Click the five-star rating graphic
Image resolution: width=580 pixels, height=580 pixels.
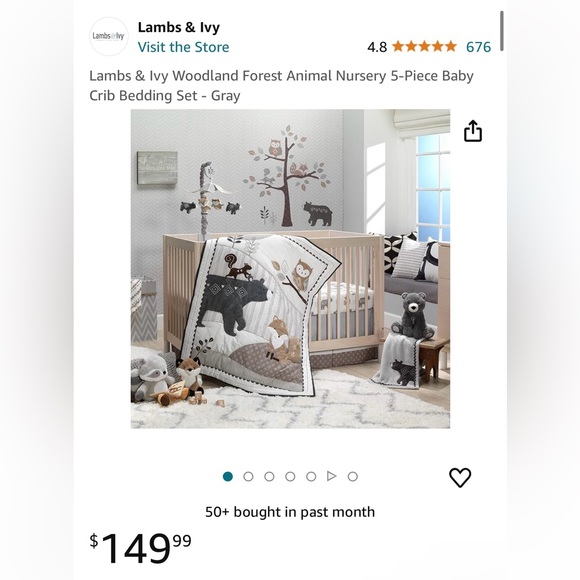click(424, 47)
